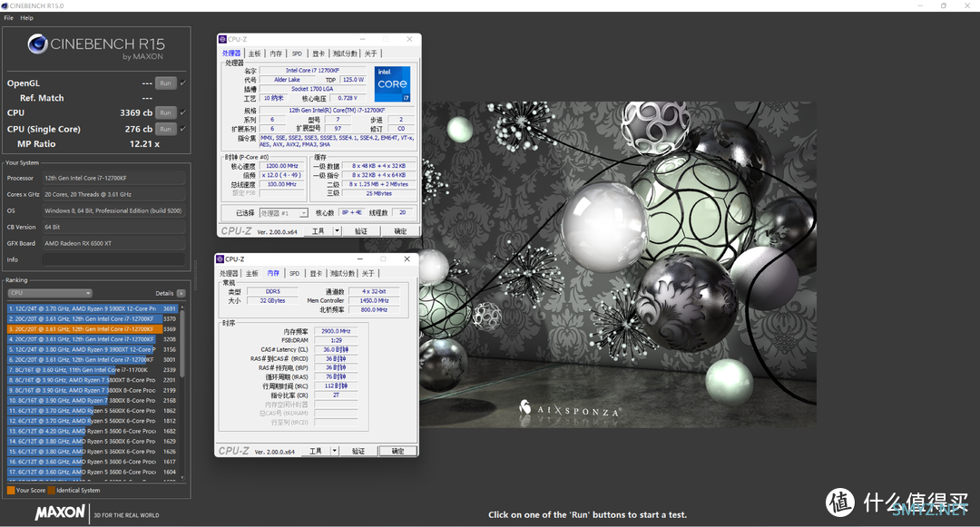Expand the 工具 arrow in lower CPU-Z
Screen dimensions: 980x527
334,451
